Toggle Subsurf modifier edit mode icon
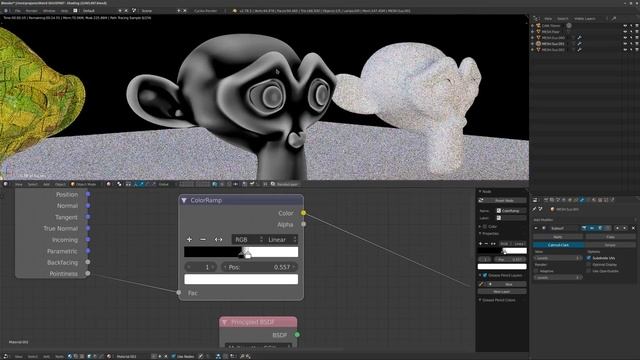This screenshot has height=360, width=640. (x=600, y=228)
